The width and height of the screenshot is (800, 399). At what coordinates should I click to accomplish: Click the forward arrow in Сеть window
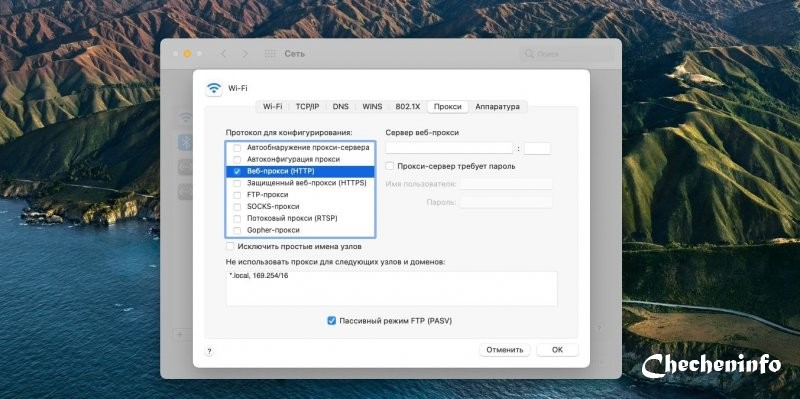tap(245, 54)
